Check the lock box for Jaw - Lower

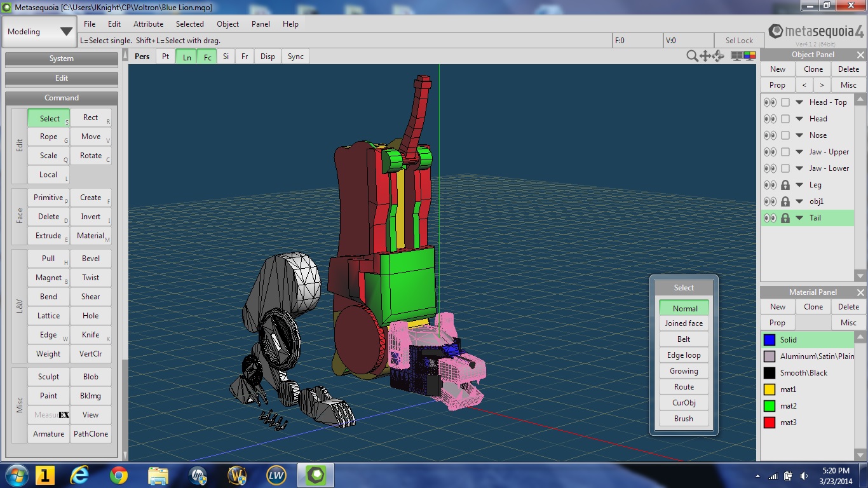[785, 168]
